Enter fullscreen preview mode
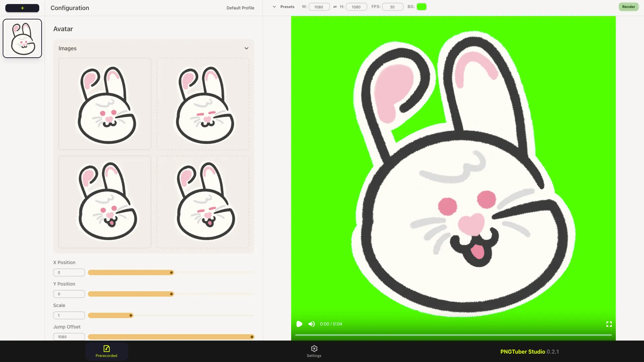This screenshot has width=644, height=362. pyautogui.click(x=609, y=324)
